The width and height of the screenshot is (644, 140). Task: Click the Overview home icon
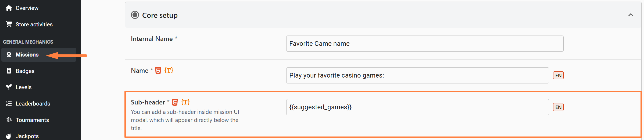pyautogui.click(x=9, y=8)
